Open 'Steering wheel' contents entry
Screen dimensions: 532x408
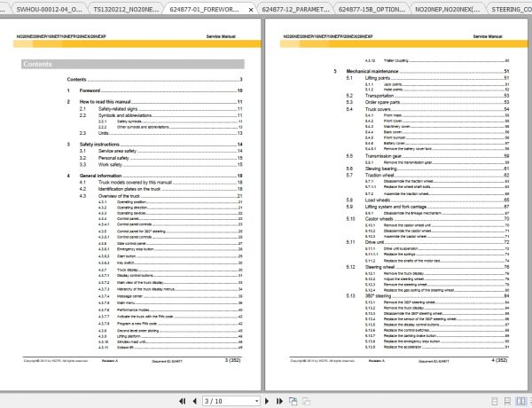point(428,267)
